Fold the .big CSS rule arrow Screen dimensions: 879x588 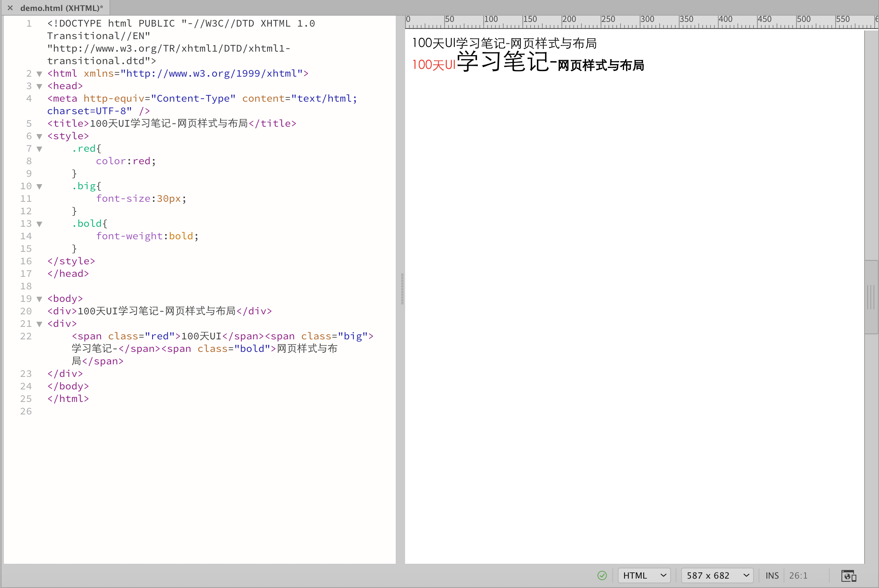pos(39,186)
